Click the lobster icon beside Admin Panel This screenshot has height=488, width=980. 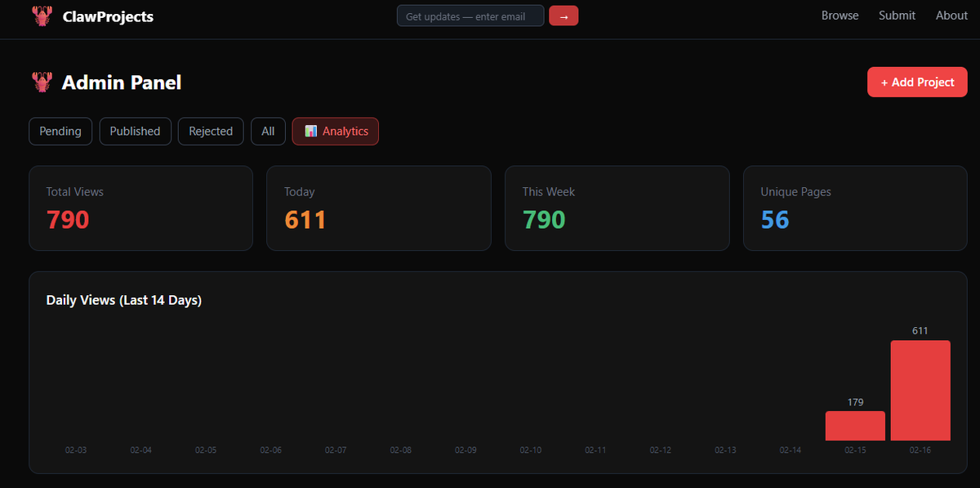pos(42,82)
